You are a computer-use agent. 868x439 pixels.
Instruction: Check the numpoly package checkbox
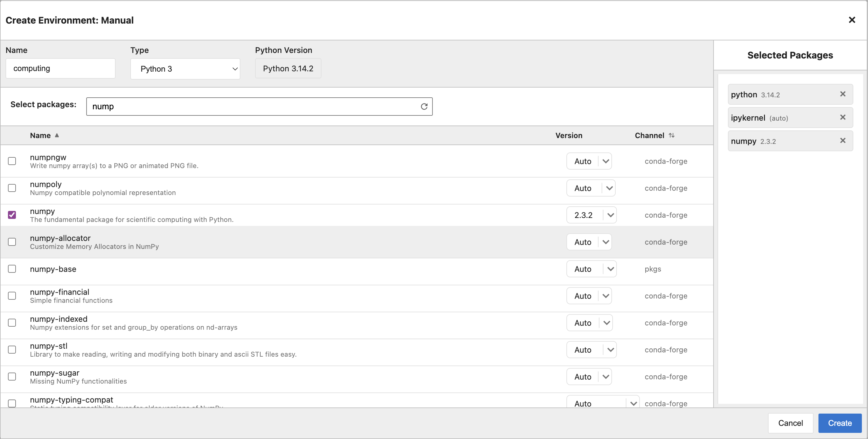[12, 188]
